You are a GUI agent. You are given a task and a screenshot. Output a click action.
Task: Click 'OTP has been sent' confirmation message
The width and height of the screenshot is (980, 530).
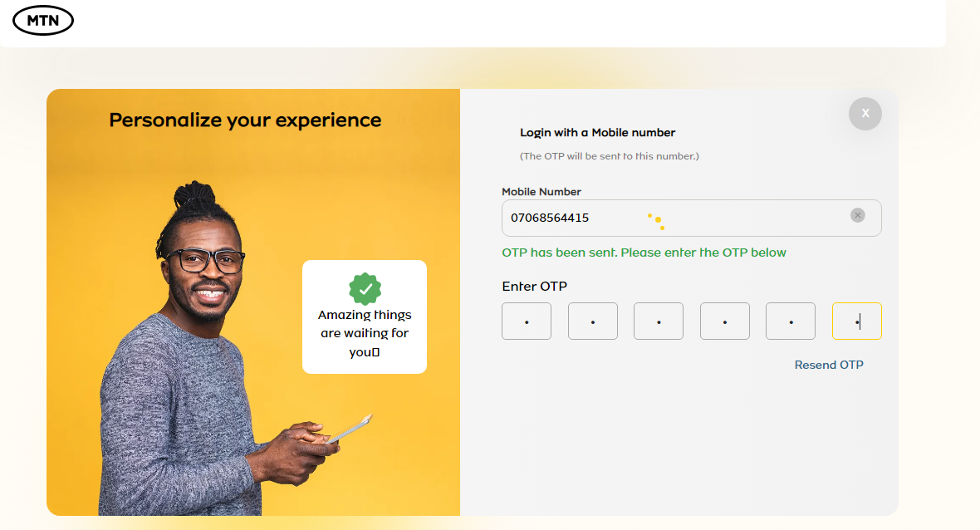pos(644,253)
